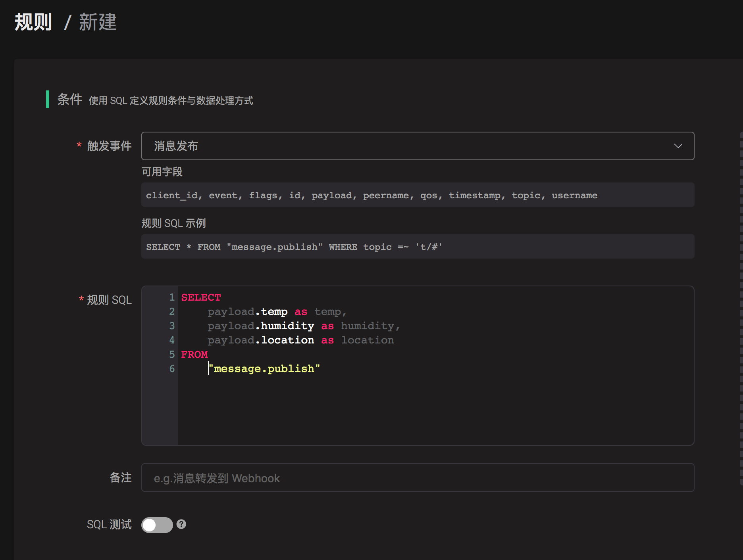Click the SELECT keyword on line 1
743x560 pixels.
[201, 297]
